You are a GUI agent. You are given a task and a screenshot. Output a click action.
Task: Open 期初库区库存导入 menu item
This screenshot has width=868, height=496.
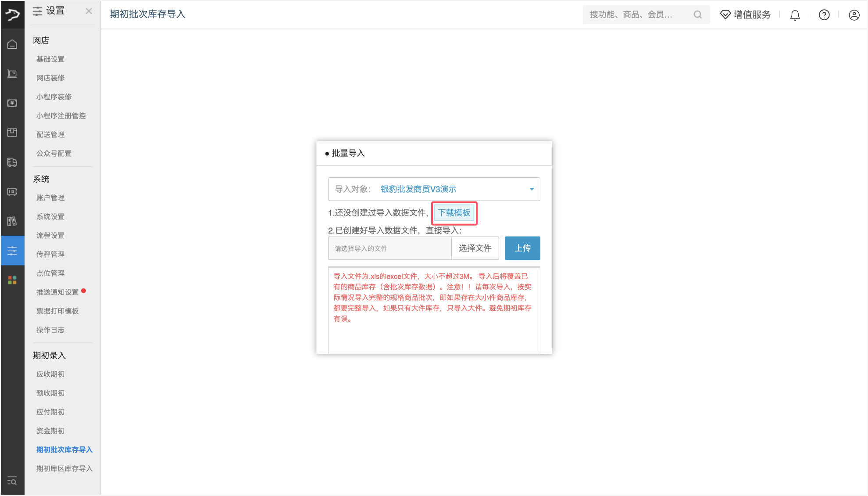pyautogui.click(x=64, y=468)
